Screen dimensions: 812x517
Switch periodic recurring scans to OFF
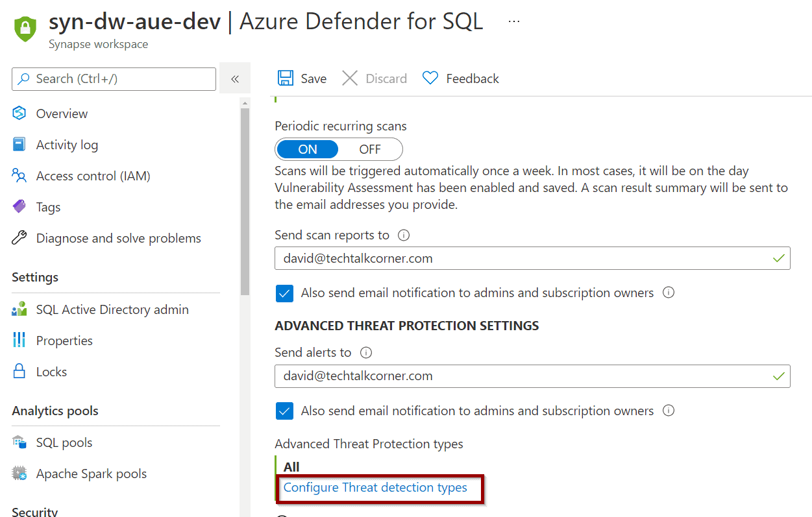(370, 149)
